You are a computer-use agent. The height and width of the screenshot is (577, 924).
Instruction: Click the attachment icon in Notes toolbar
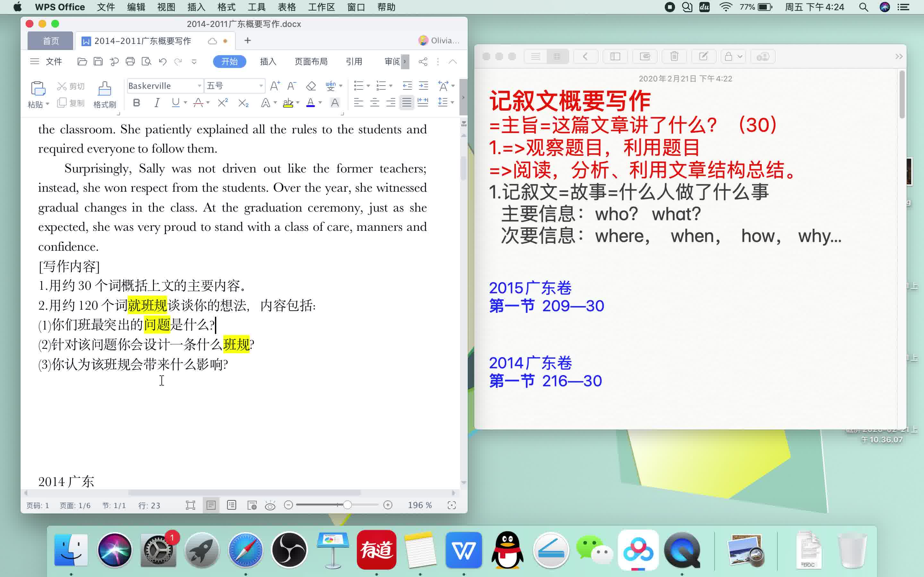tap(645, 56)
